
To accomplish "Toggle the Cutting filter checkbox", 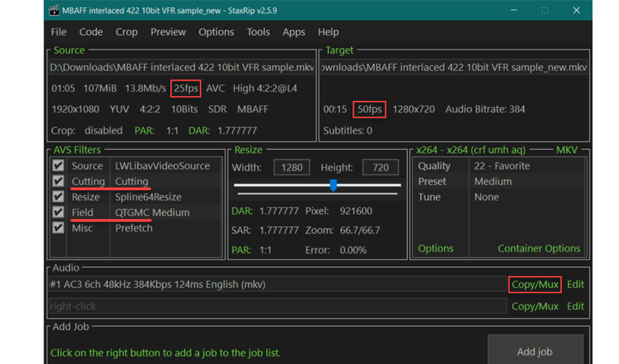I will tap(58, 181).
